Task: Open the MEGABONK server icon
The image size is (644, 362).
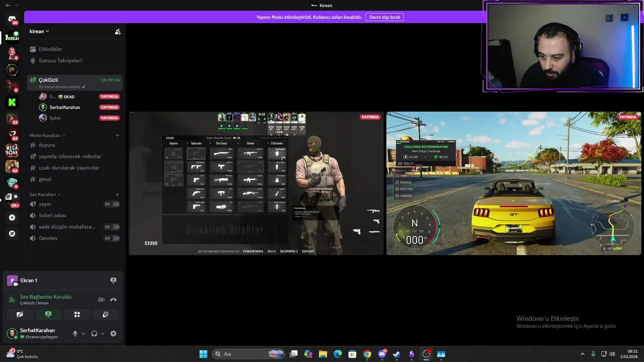Action: coord(12,150)
